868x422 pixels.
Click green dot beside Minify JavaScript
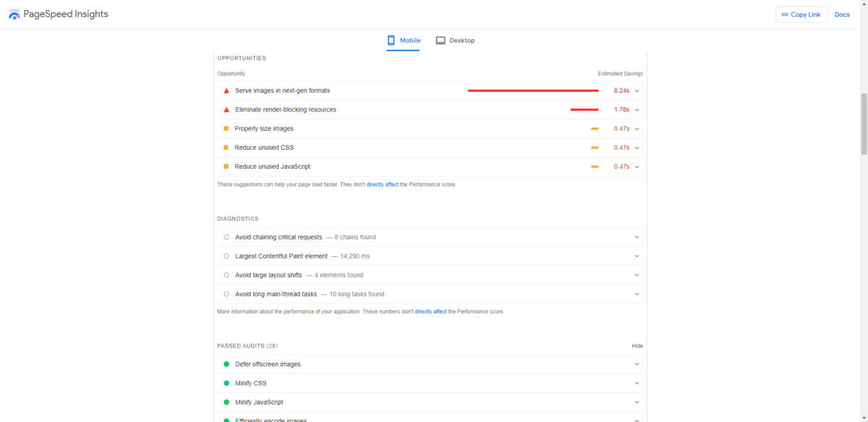click(x=226, y=402)
